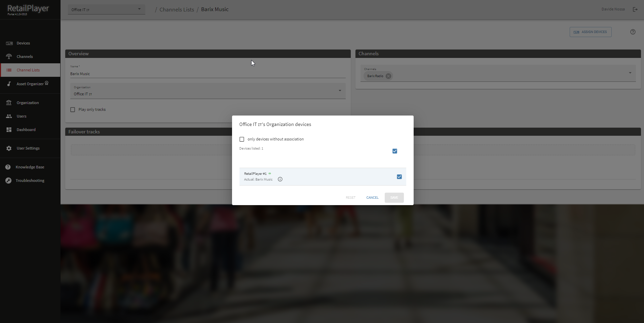
Task: Click the User Settings gear icon
Action: pos(9,148)
